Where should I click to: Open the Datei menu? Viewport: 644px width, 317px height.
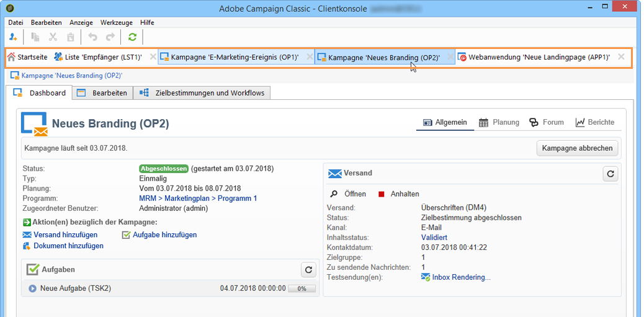click(16, 22)
